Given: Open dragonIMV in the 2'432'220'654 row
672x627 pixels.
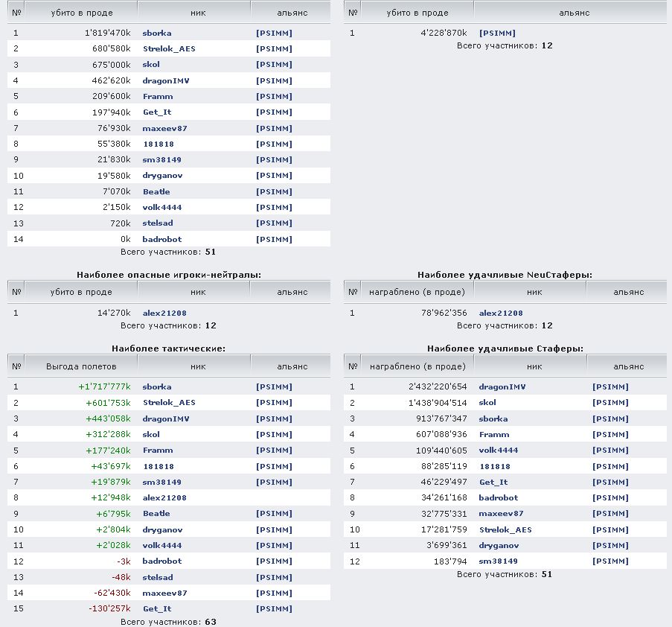Looking at the screenshot, I should [502, 387].
